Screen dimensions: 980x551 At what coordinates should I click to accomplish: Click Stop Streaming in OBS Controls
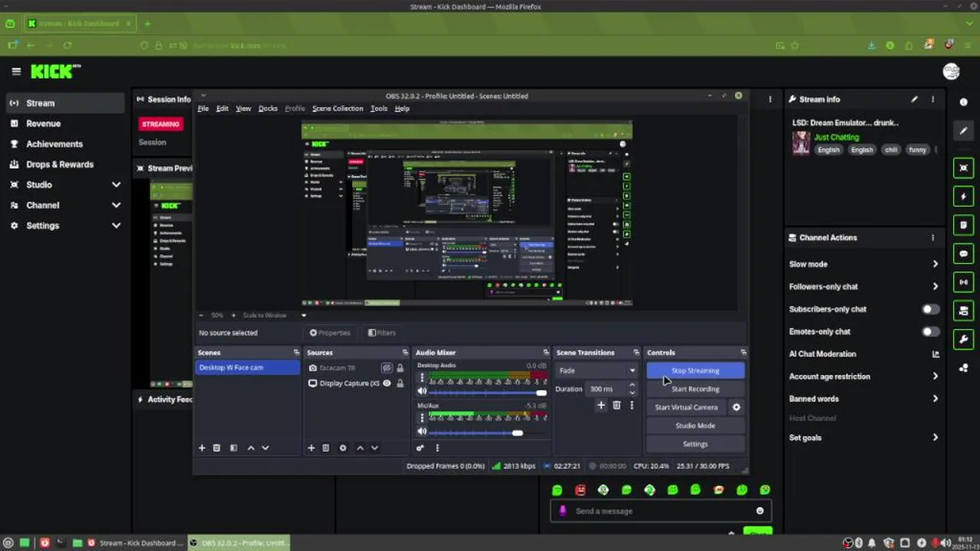click(695, 370)
